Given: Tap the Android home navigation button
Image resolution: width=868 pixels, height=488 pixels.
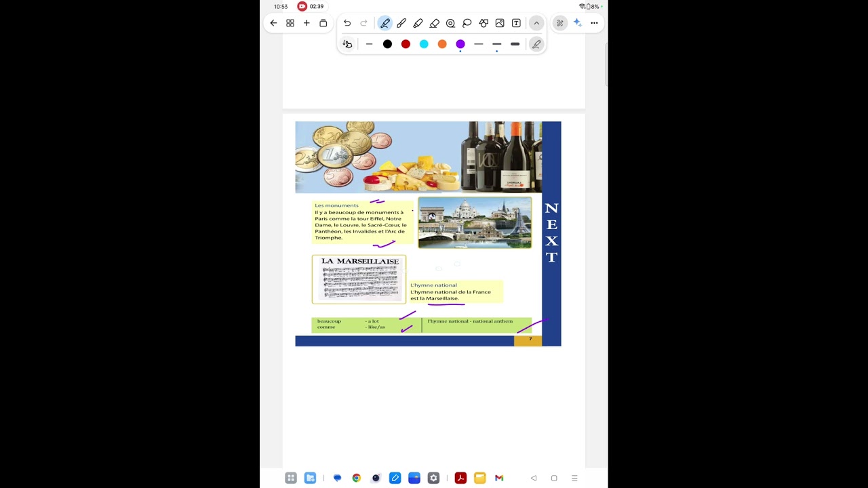Looking at the screenshot, I should click(554, 478).
